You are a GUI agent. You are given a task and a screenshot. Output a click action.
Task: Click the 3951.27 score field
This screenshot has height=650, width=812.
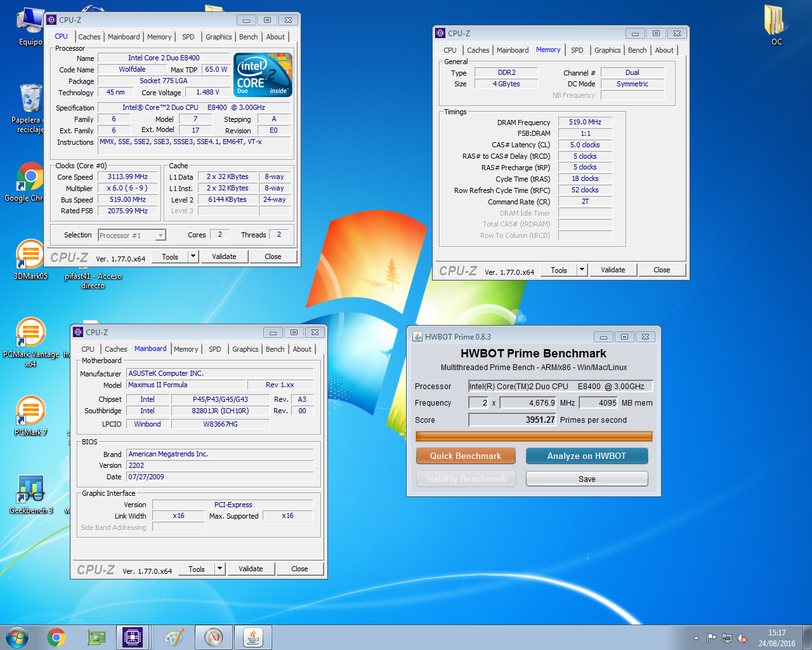click(513, 420)
